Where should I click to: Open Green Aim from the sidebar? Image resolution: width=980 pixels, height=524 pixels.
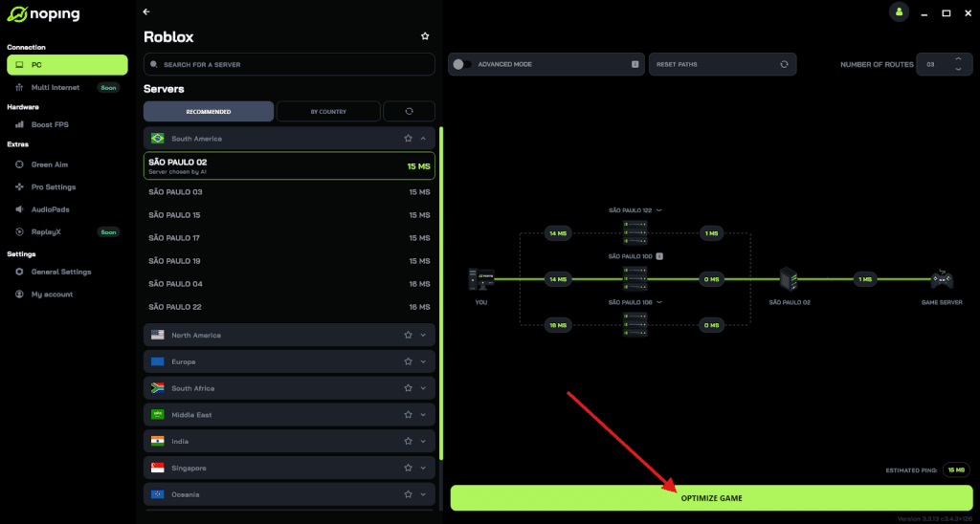[50, 164]
